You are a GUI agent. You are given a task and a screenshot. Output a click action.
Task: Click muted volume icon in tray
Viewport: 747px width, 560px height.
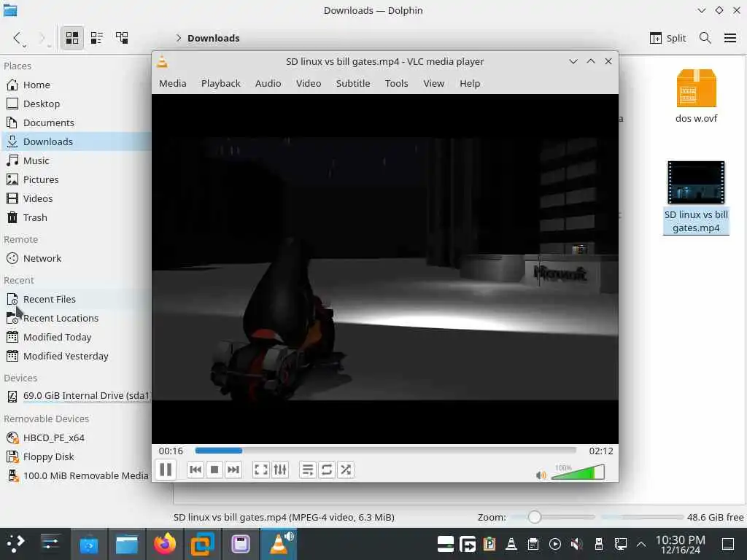pyautogui.click(x=576, y=544)
